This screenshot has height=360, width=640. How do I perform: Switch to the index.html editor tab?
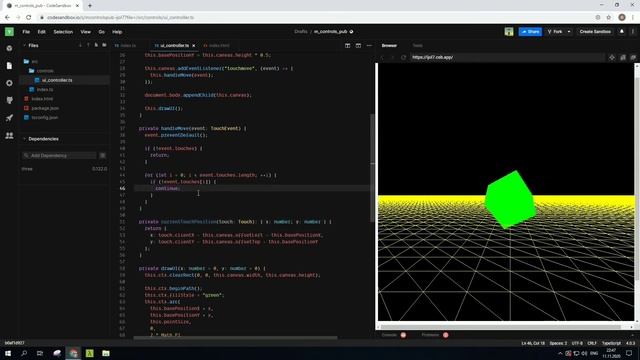click(x=217, y=46)
